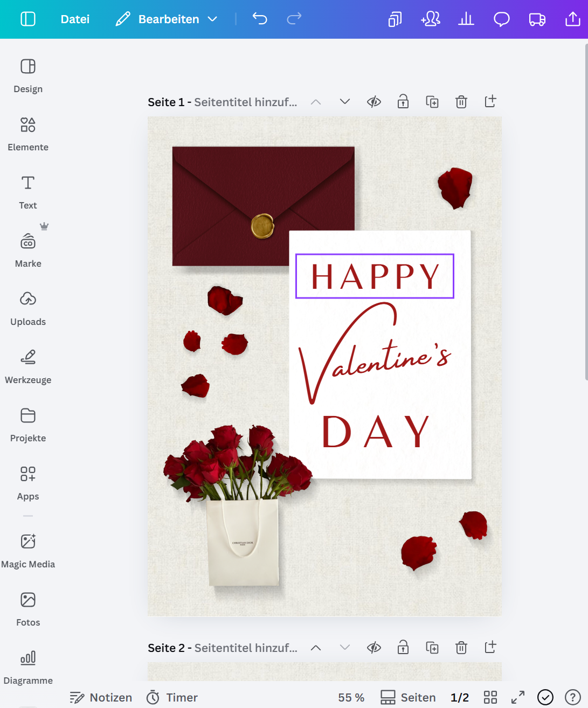This screenshot has width=588, height=708.
Task: Open the comments speech bubble icon
Action: click(502, 19)
